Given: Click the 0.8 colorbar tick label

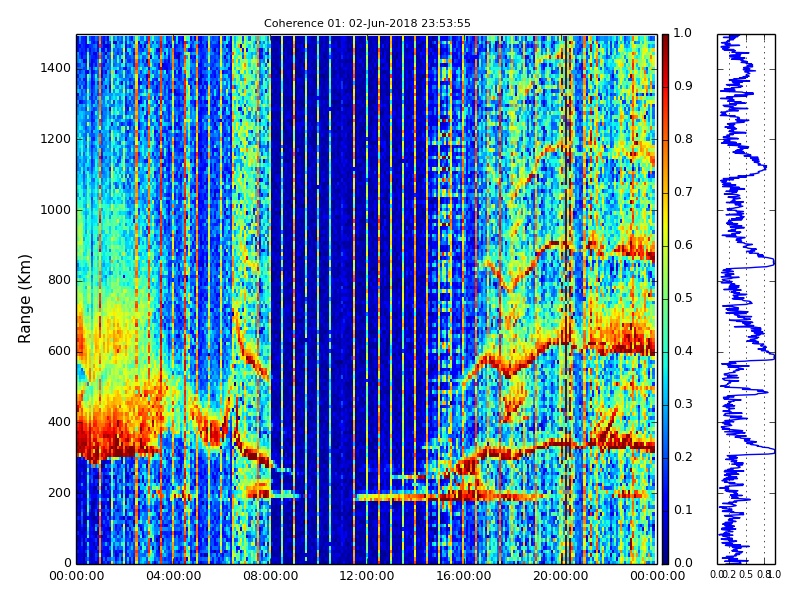Looking at the screenshot, I should (x=683, y=139).
